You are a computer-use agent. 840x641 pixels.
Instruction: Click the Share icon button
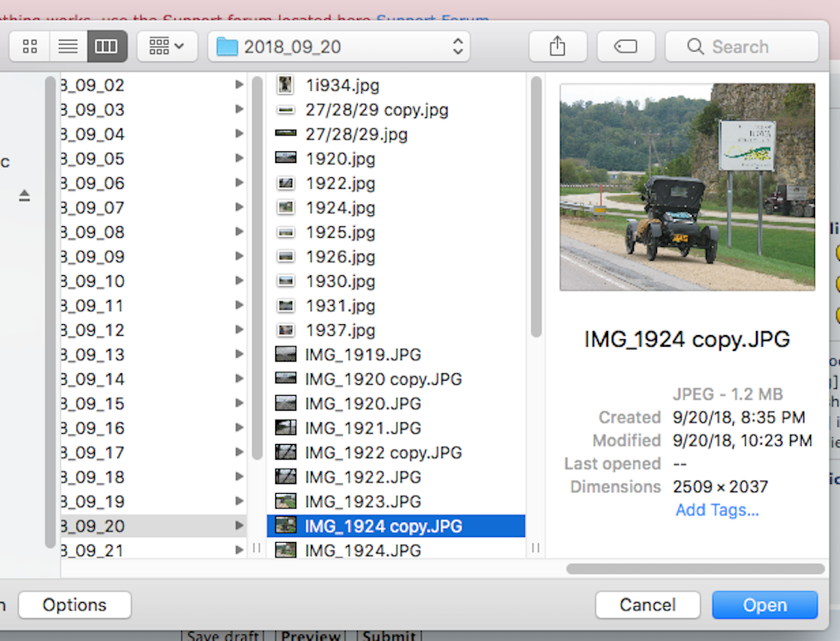click(557, 47)
